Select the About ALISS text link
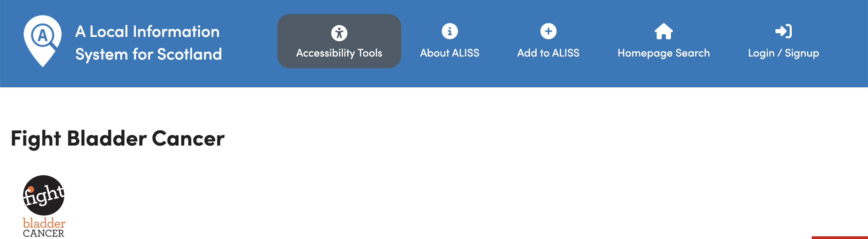868x239 pixels. [450, 53]
